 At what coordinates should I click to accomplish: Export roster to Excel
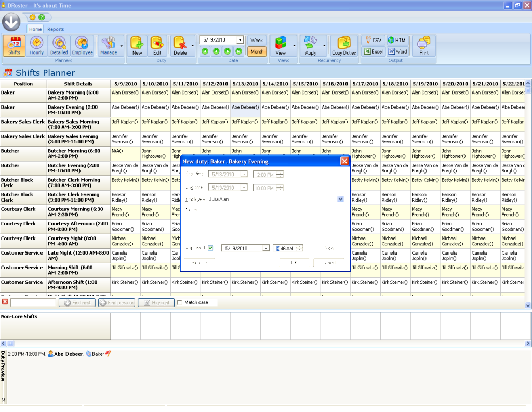pyautogui.click(x=373, y=51)
